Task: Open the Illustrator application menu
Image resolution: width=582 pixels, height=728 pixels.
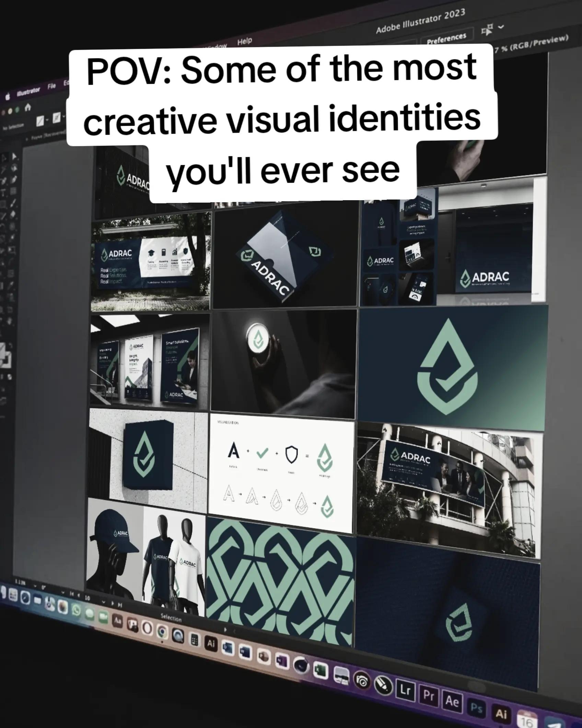Action: (28, 92)
